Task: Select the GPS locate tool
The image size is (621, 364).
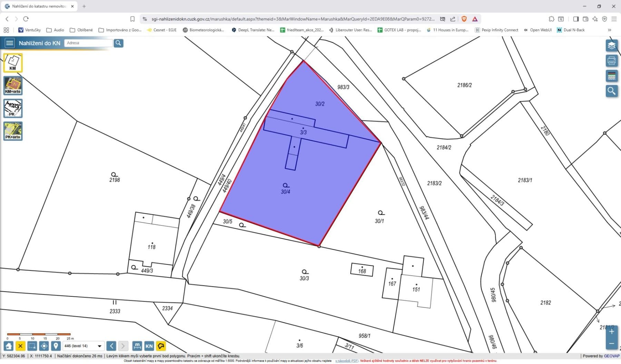Action: click(44, 346)
